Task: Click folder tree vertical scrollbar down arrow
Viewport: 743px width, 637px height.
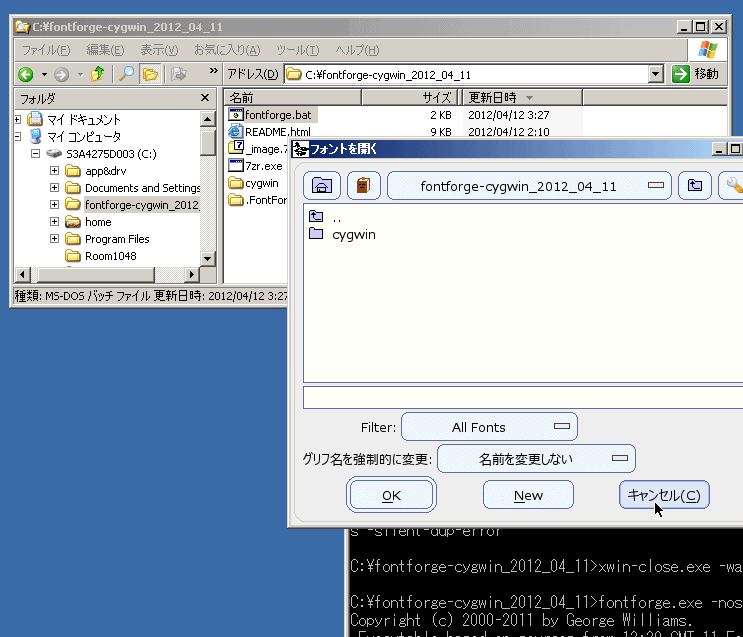Action: (208, 258)
